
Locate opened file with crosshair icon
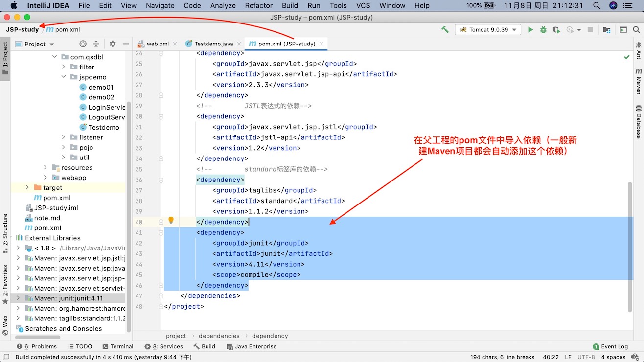coord(83,44)
